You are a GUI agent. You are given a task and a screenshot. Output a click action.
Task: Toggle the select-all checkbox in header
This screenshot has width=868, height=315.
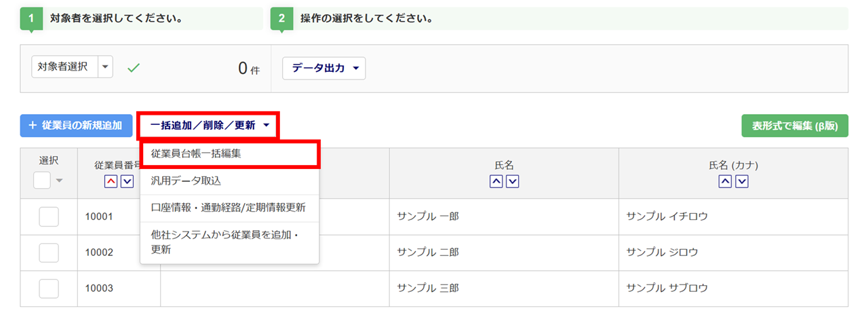[x=42, y=180]
